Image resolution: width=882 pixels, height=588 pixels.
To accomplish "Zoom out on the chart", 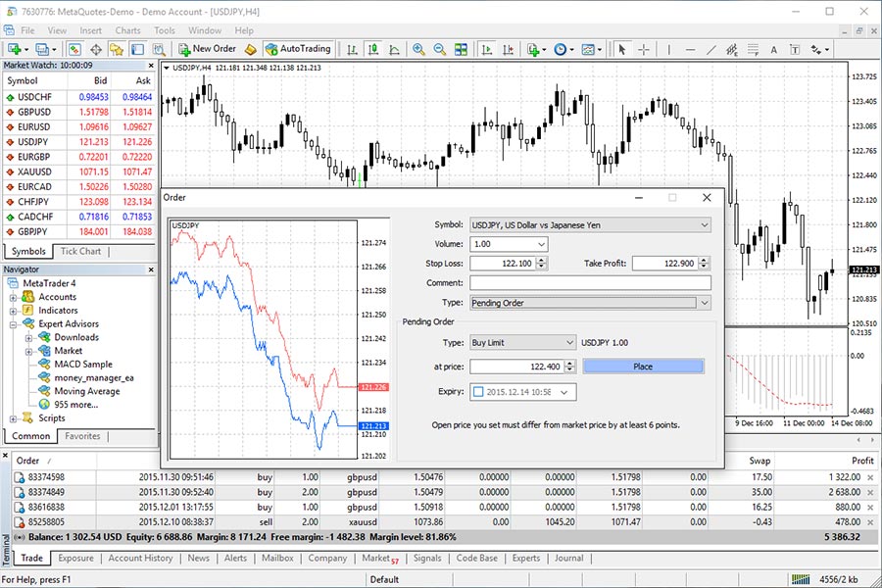I will pyautogui.click(x=440, y=50).
